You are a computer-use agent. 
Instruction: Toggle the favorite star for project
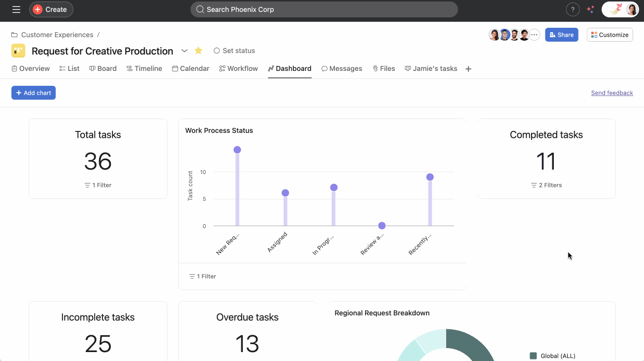click(x=198, y=51)
